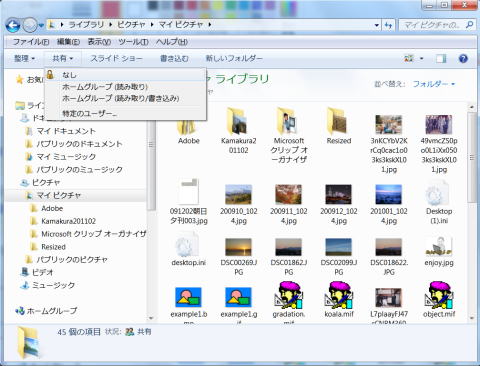The width and height of the screenshot is (480, 366).
Task: Select Kamakura201102 in navigation tree
Action: pos(68,221)
